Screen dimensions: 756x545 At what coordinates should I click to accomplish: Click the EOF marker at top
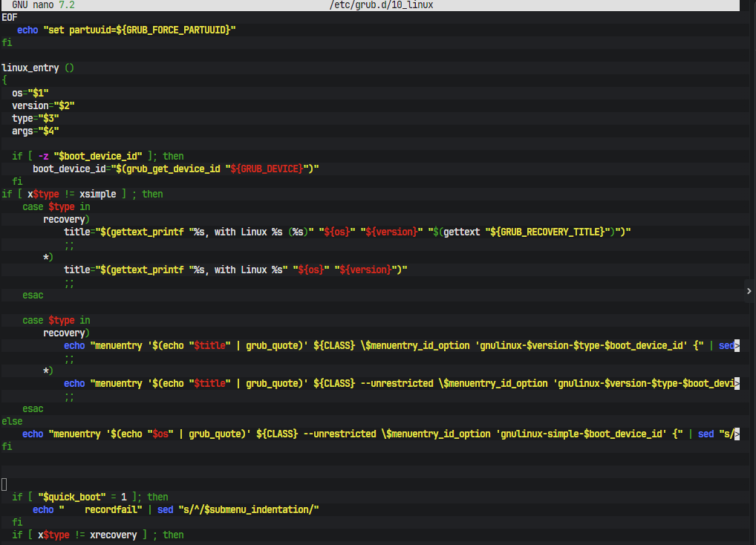(x=9, y=17)
